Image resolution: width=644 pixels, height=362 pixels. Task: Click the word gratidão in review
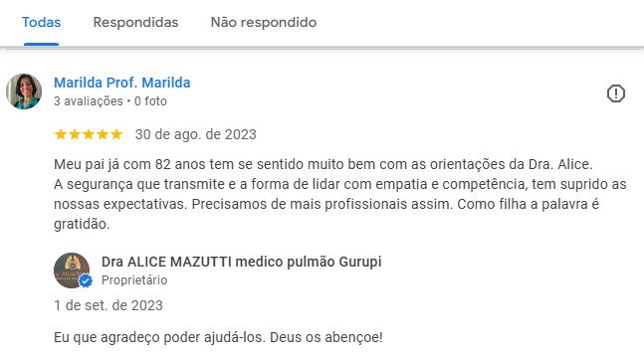pos(82,224)
